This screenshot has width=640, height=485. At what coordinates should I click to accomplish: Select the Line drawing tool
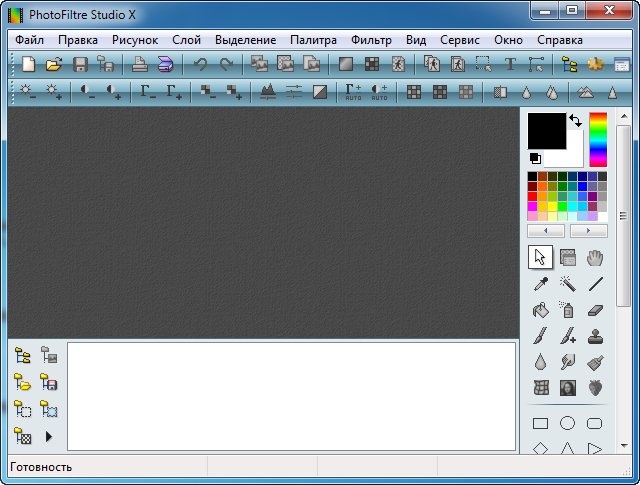pyautogui.click(x=595, y=284)
